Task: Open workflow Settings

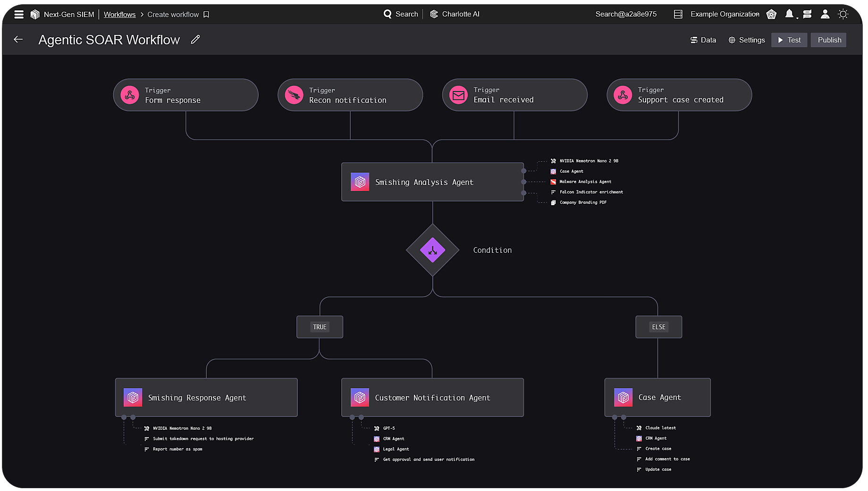Action: [746, 40]
